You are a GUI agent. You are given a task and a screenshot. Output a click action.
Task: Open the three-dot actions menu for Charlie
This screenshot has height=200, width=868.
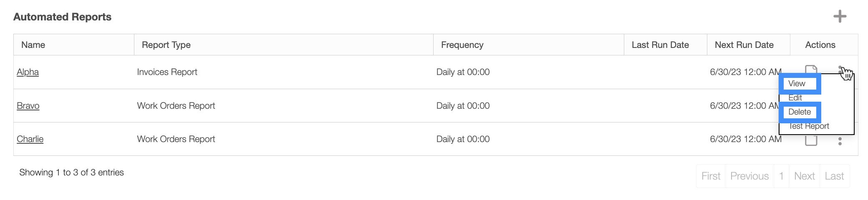840,142
